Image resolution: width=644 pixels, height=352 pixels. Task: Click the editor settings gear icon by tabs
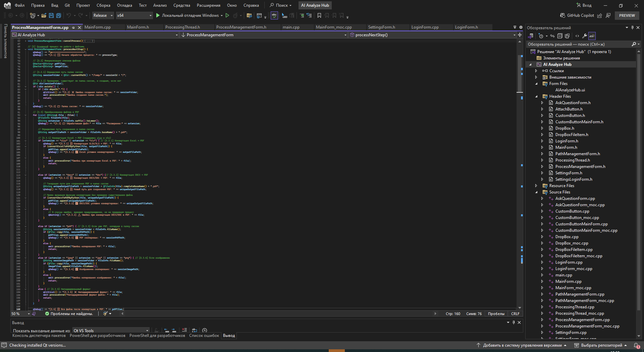click(521, 27)
